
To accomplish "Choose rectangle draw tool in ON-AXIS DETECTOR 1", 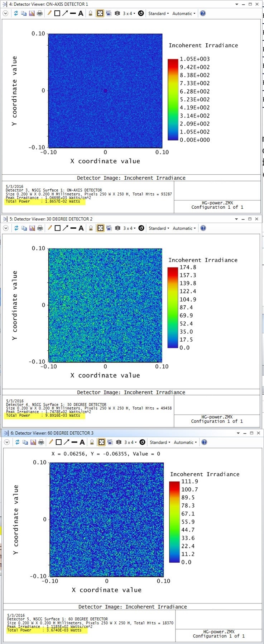I will click(57, 13).
